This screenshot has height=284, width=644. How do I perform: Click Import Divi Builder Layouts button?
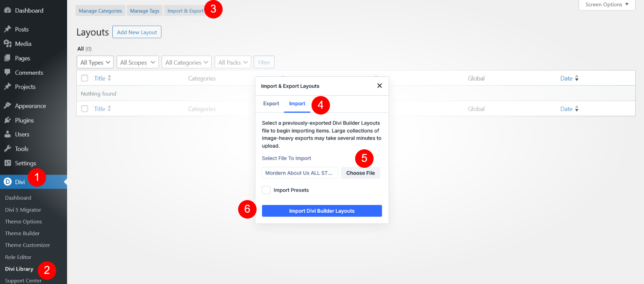pos(322,211)
